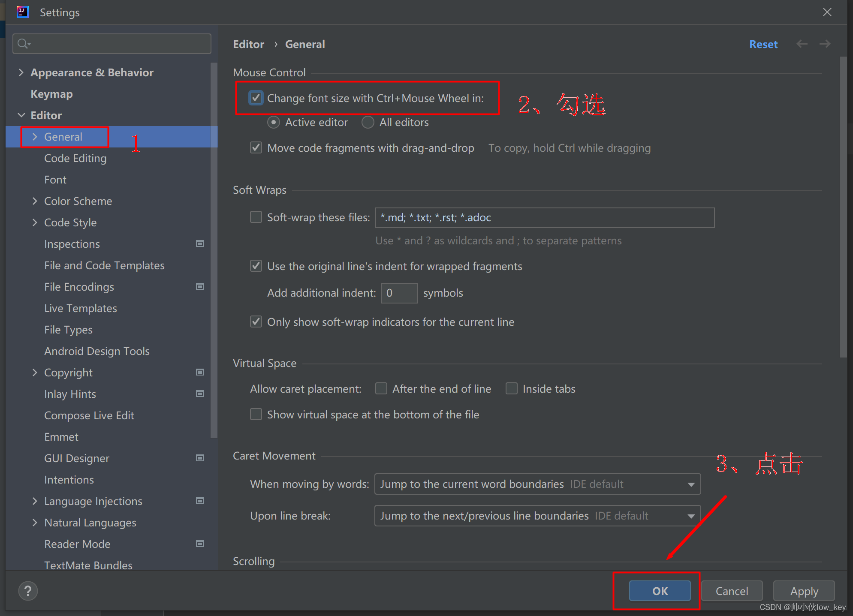Click the help question mark icon

click(x=28, y=591)
